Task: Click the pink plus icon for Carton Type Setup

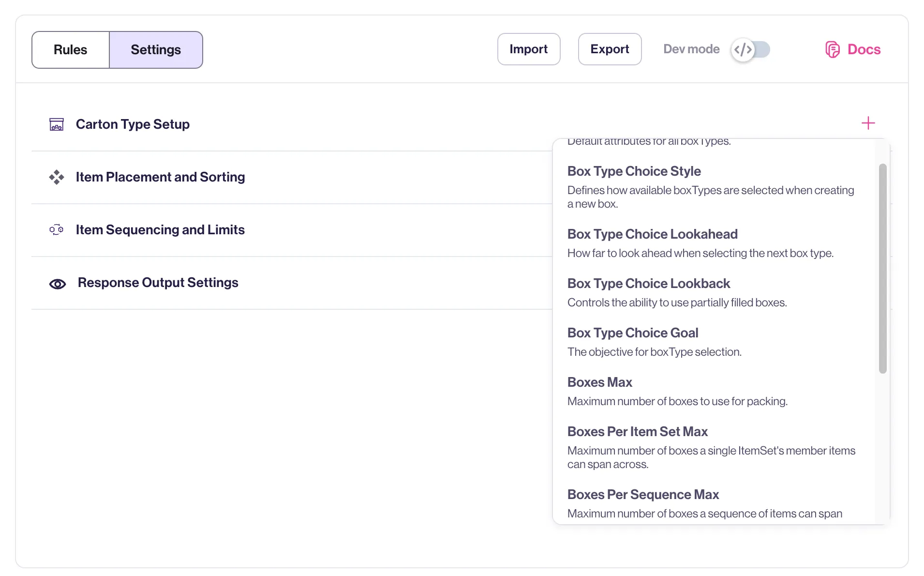Action: [868, 123]
